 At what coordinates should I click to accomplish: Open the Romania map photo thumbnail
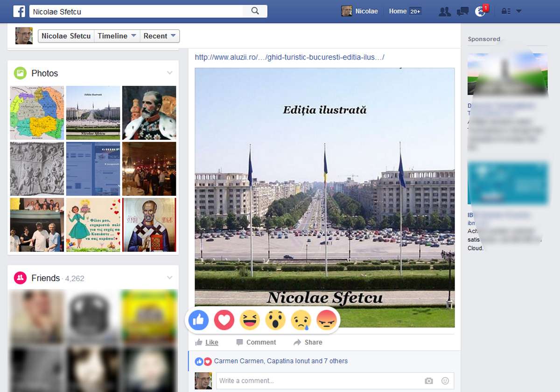pos(37,113)
